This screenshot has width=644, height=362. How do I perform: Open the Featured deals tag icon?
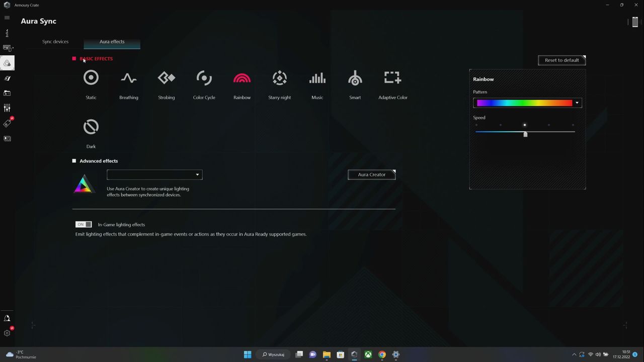pyautogui.click(x=7, y=124)
